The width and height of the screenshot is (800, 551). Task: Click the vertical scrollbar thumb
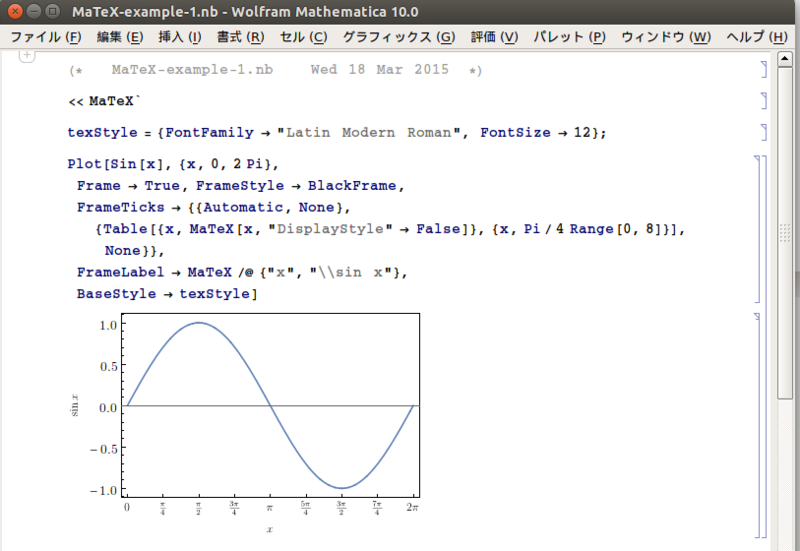[x=785, y=232]
